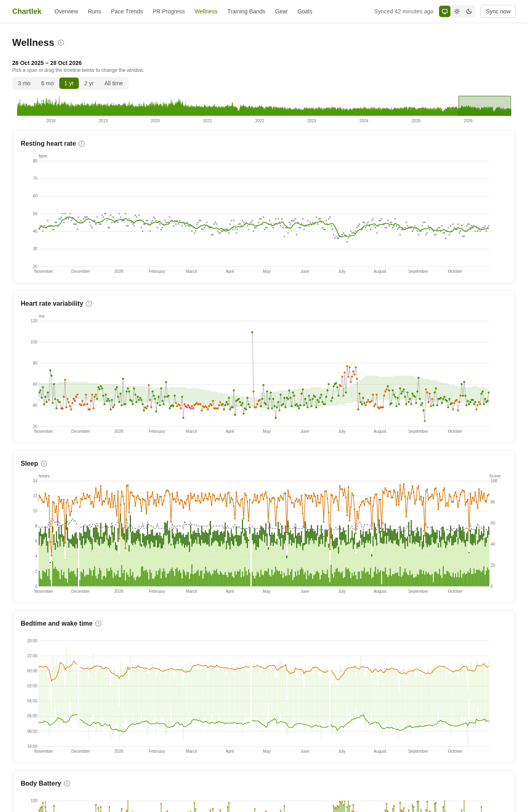Navigate to PR Progress
The image size is (528, 812).
169,11
